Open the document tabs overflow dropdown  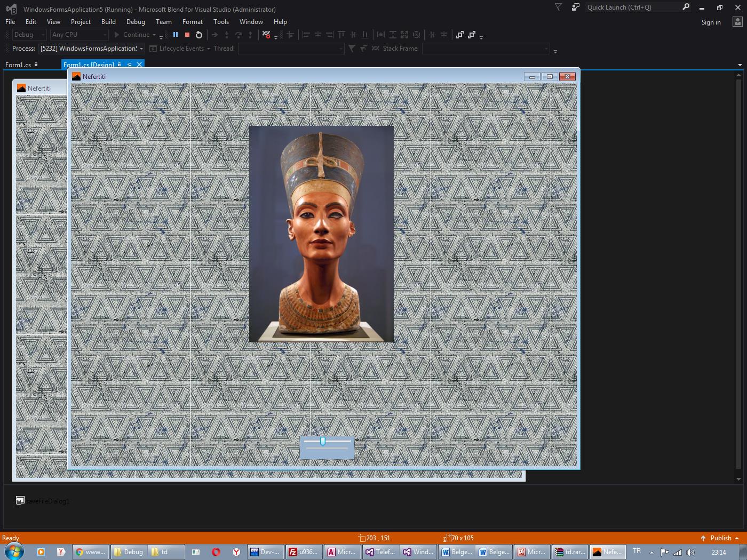point(740,65)
